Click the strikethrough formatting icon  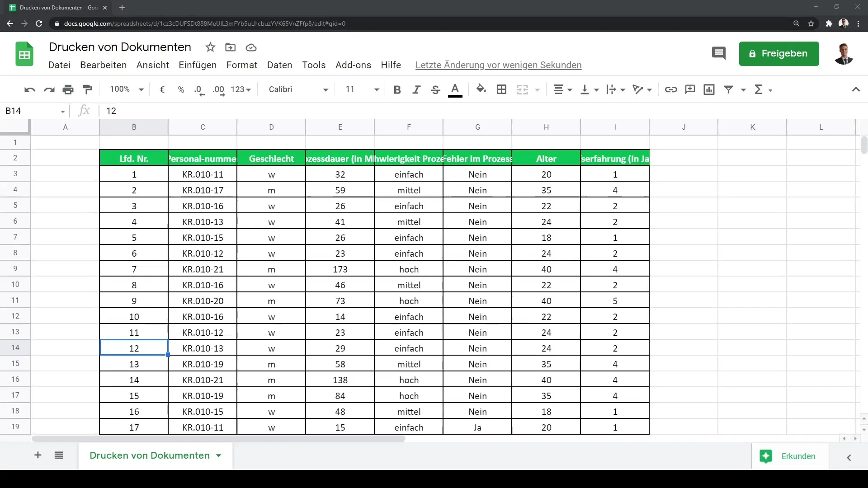(436, 89)
